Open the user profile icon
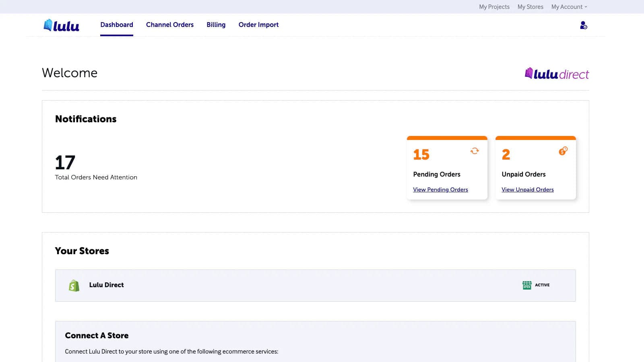The width and height of the screenshot is (644, 362). tap(583, 25)
